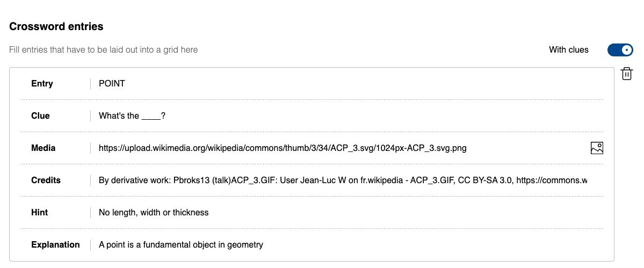
Task: Click the wikimedia URL text
Action: click(283, 148)
